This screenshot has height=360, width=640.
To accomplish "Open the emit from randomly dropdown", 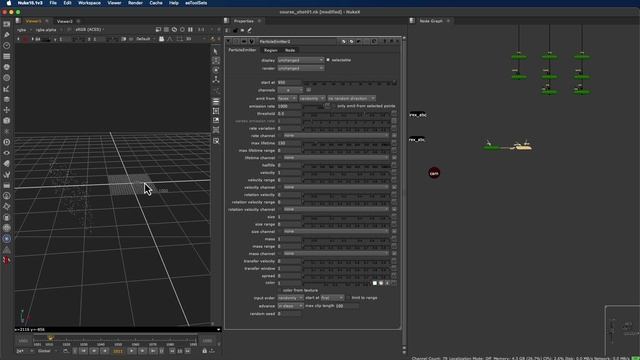I will [x=312, y=98].
